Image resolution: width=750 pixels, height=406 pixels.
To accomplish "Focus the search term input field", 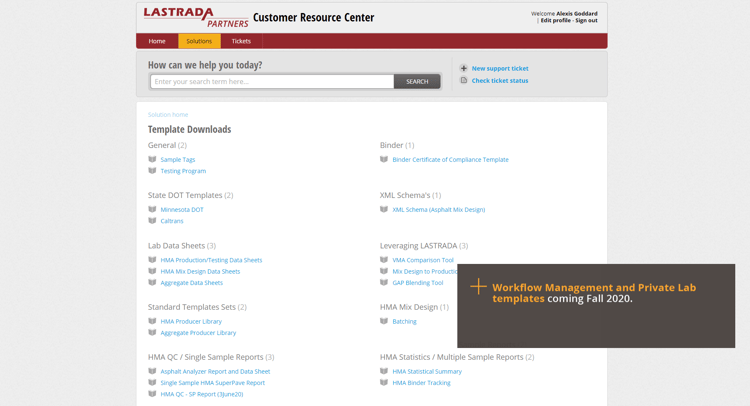I will (x=272, y=81).
